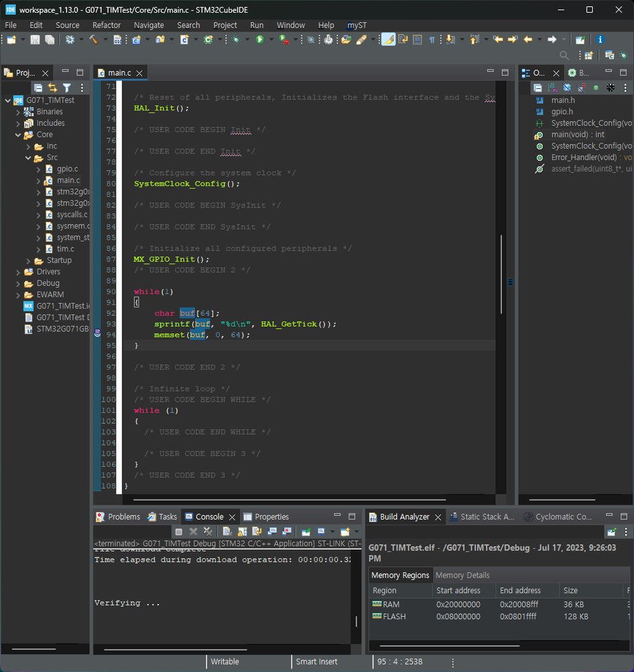
Task: Expand the Drivers folder
Action: coord(18,272)
